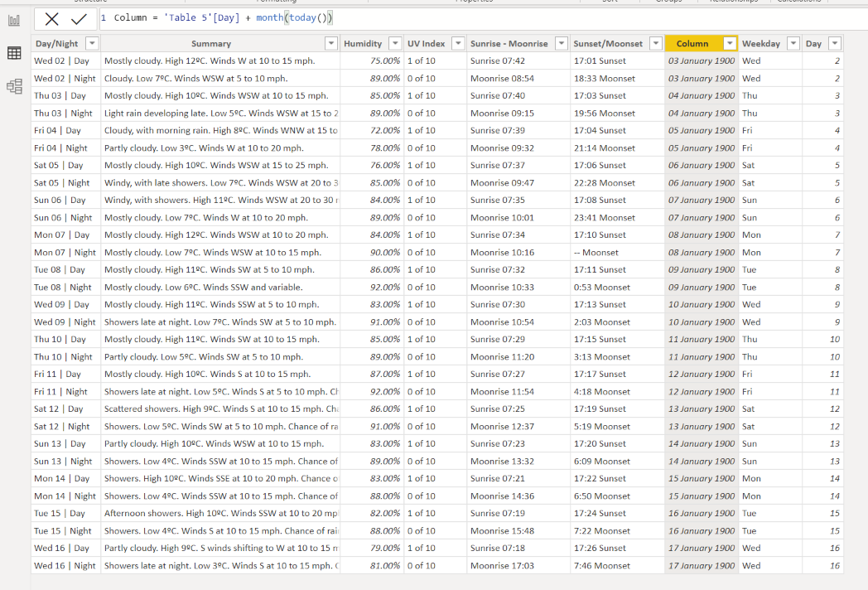Open the UV Index filter dropdown
Screen dimensions: 868x590
458,43
